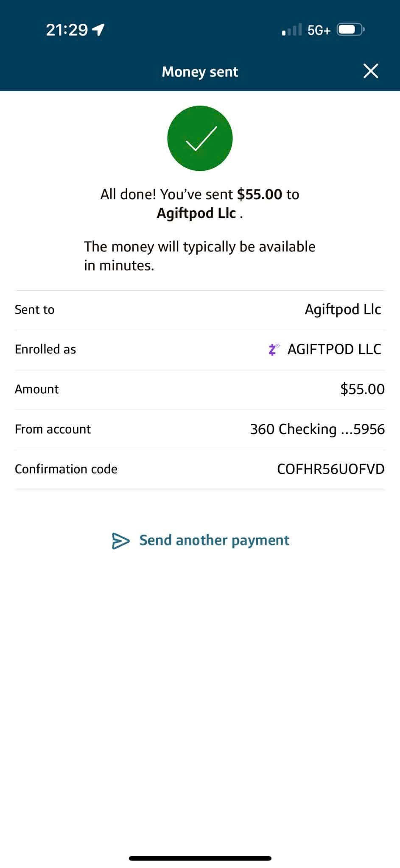Tap the $55.00 amount in details row
This screenshot has height=868, width=400.
362,389
